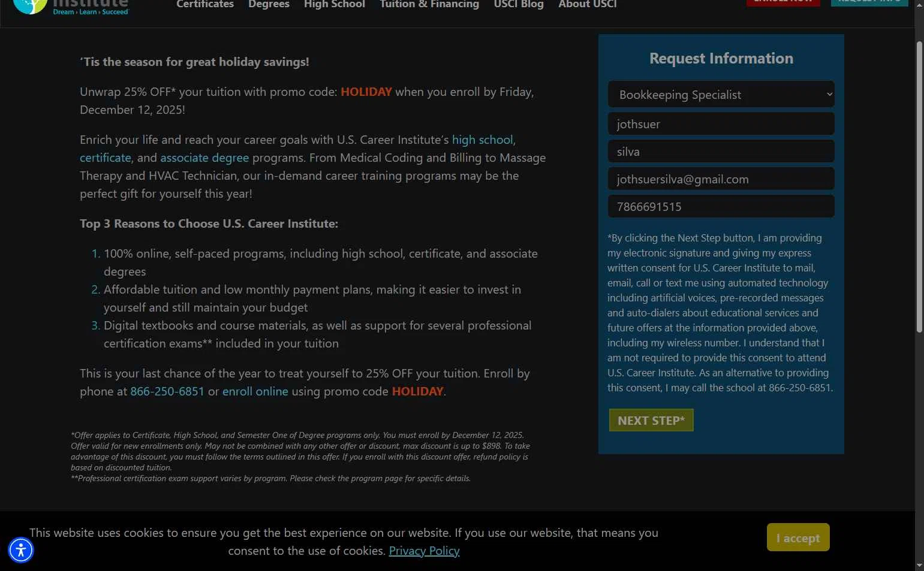Open the accessibility widget icon
The image size is (924, 571).
pos(21,550)
